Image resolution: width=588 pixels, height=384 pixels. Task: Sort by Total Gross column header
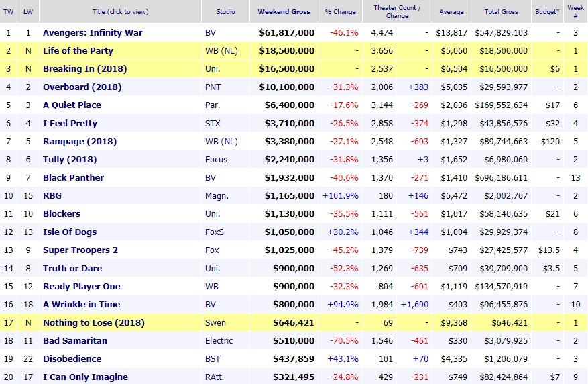501,11
